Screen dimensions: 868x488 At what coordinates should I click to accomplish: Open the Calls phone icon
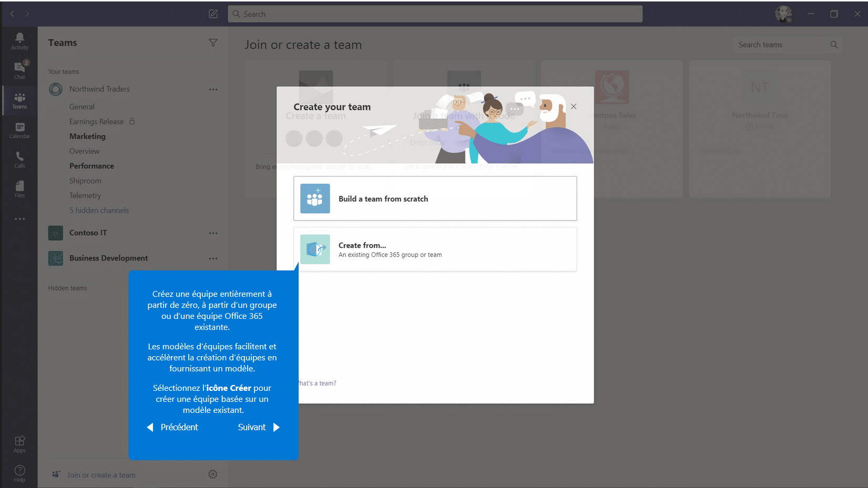click(x=19, y=160)
